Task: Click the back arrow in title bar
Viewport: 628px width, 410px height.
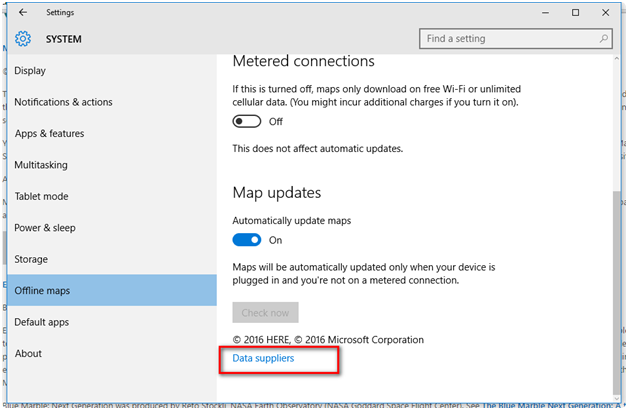Action: click(23, 13)
